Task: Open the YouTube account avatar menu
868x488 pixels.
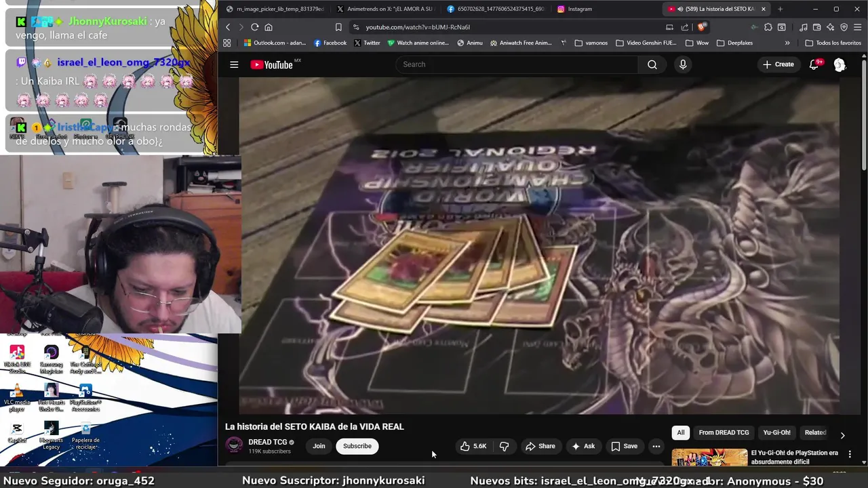Action: pos(840,64)
